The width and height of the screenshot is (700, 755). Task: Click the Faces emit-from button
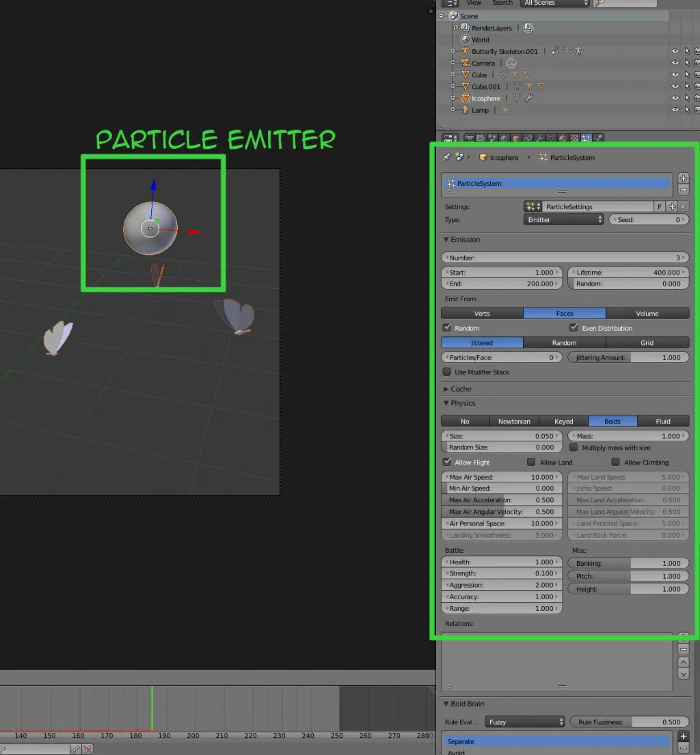click(x=564, y=312)
